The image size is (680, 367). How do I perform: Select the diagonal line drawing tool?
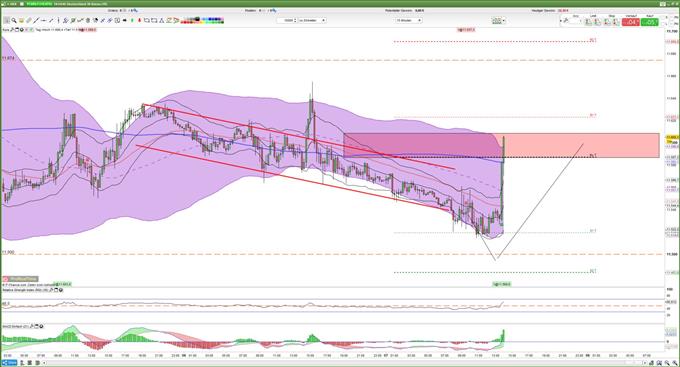pyautogui.click(x=36, y=20)
